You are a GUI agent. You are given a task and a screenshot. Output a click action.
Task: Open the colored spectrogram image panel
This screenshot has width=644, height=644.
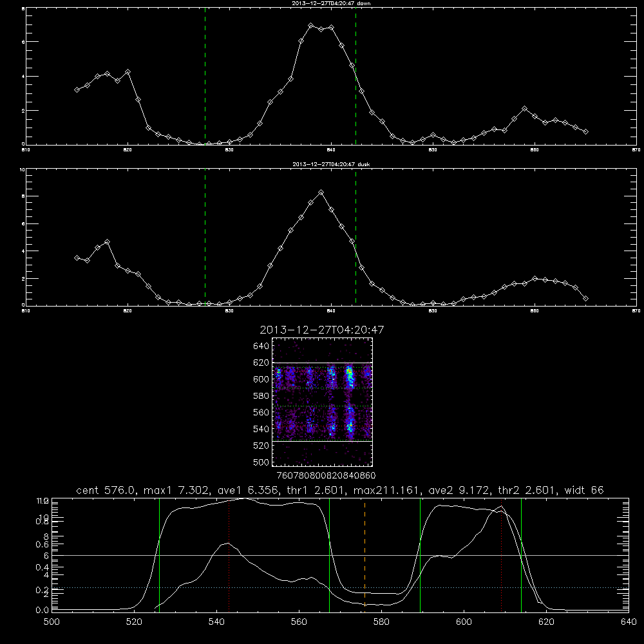pyautogui.click(x=323, y=402)
